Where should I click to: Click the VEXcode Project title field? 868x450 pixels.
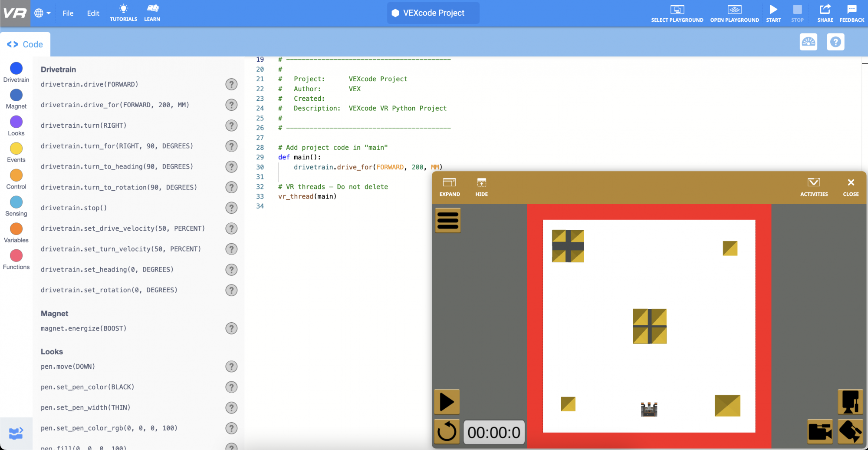tap(433, 13)
